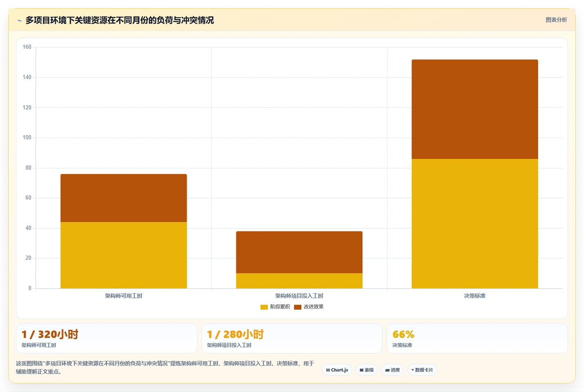Click the 架构师项目投入工时 x-axis label
584x392 pixels.
tap(299, 296)
